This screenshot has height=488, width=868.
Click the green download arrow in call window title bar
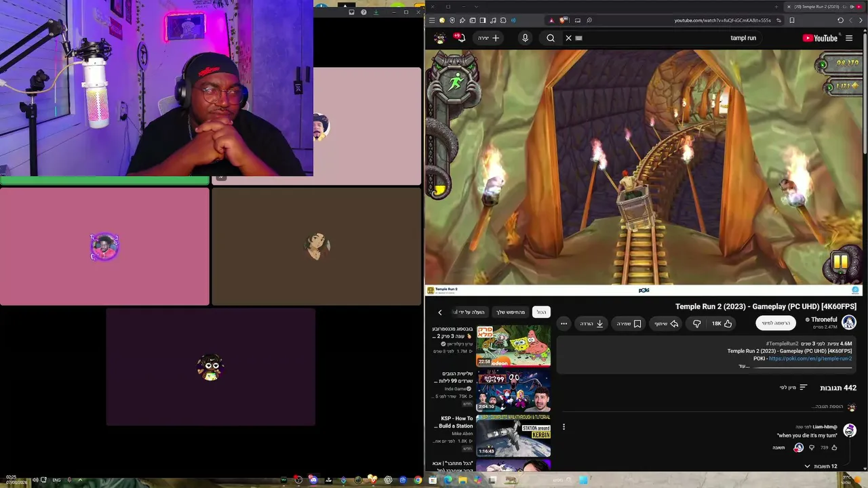pos(376,12)
